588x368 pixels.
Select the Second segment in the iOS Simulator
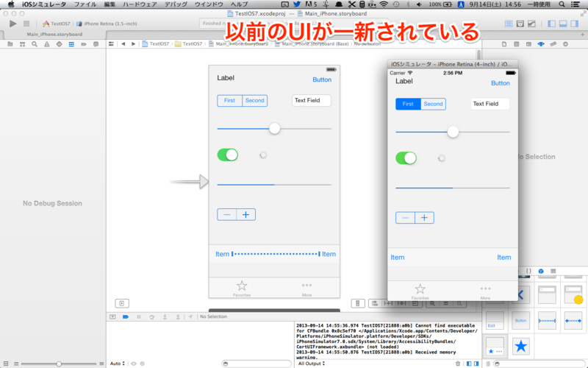coord(433,104)
